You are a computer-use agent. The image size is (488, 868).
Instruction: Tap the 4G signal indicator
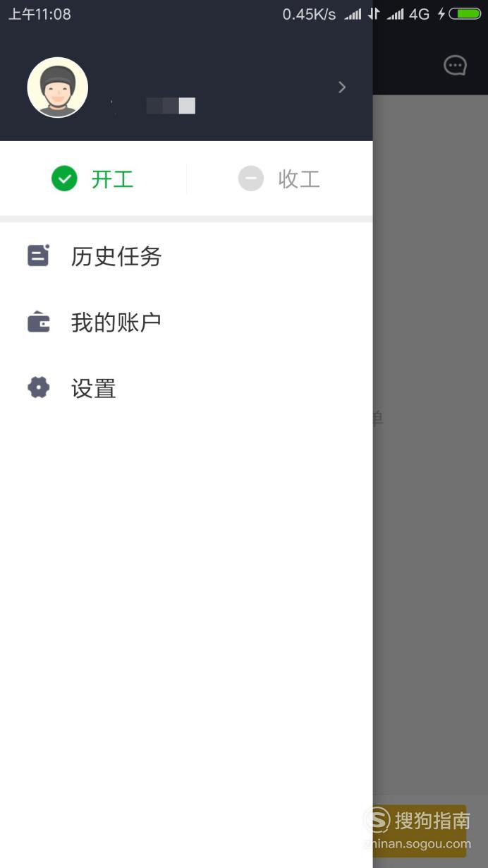[419, 14]
